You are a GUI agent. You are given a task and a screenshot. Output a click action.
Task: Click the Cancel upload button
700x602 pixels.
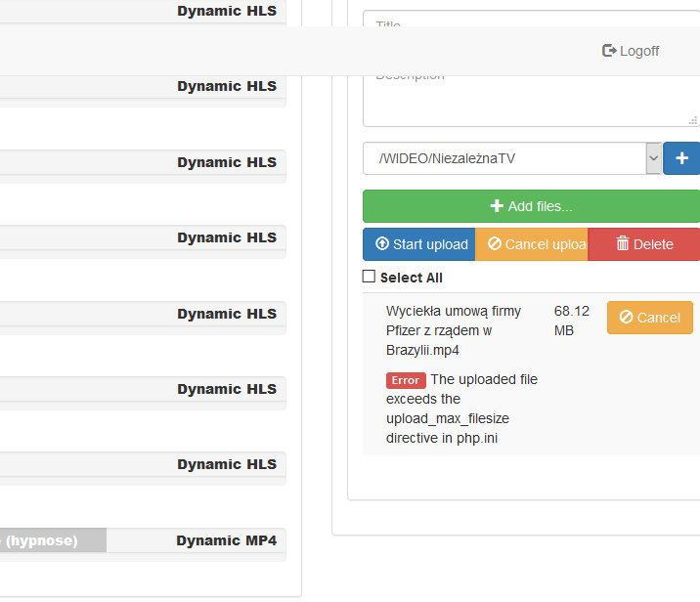[532, 244]
